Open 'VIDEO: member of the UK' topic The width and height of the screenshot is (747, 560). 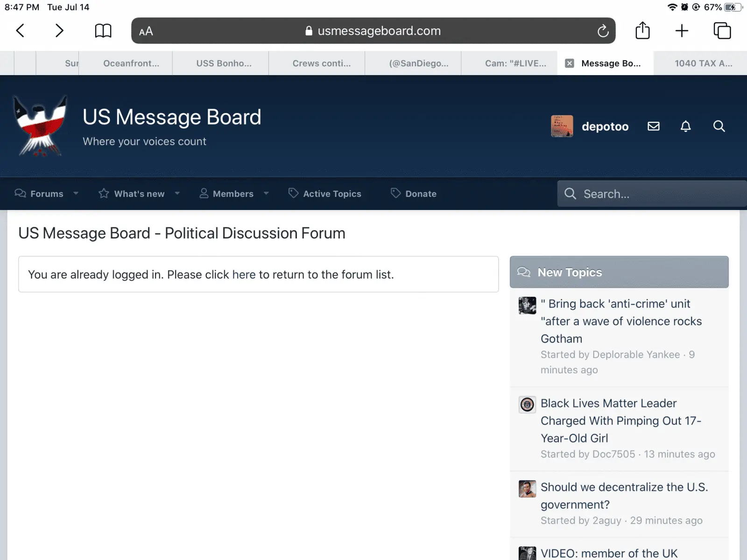(609, 553)
